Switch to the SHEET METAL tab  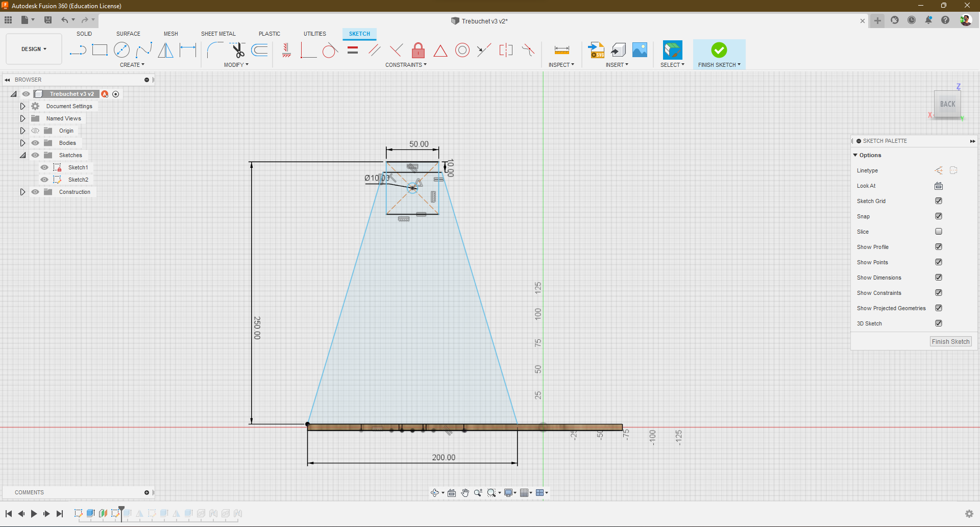pyautogui.click(x=218, y=34)
